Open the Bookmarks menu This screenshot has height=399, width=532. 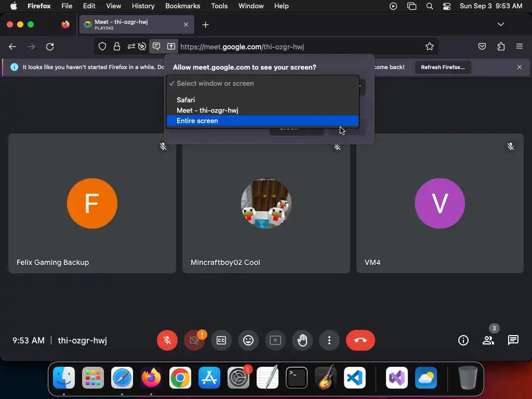click(182, 6)
